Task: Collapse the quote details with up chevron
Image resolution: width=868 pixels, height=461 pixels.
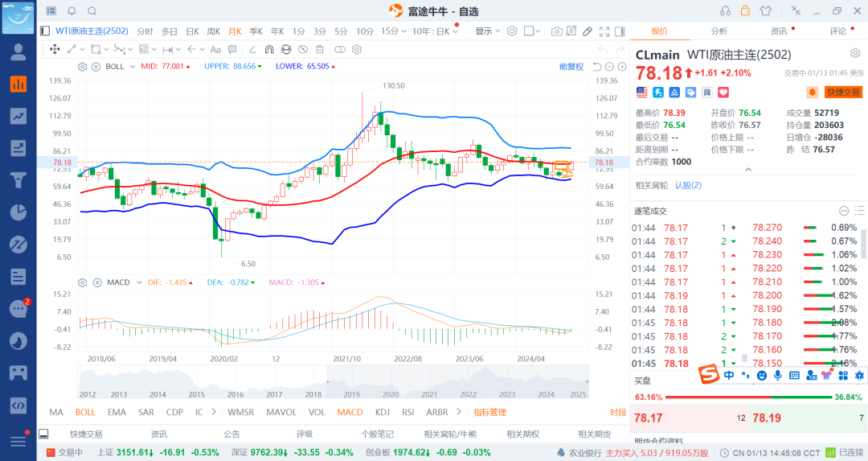Action: 748,170
